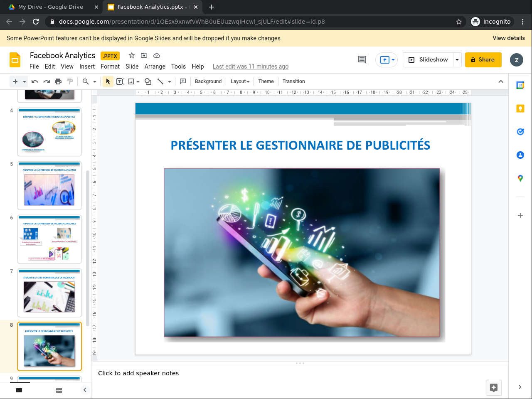Collapse the side panel arrow
This screenshot has width=532, height=399.
[520, 387]
